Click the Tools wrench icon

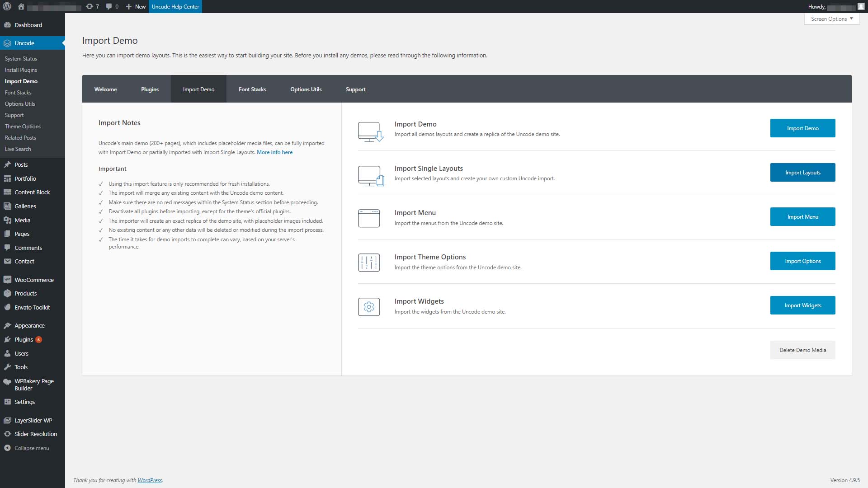7,367
